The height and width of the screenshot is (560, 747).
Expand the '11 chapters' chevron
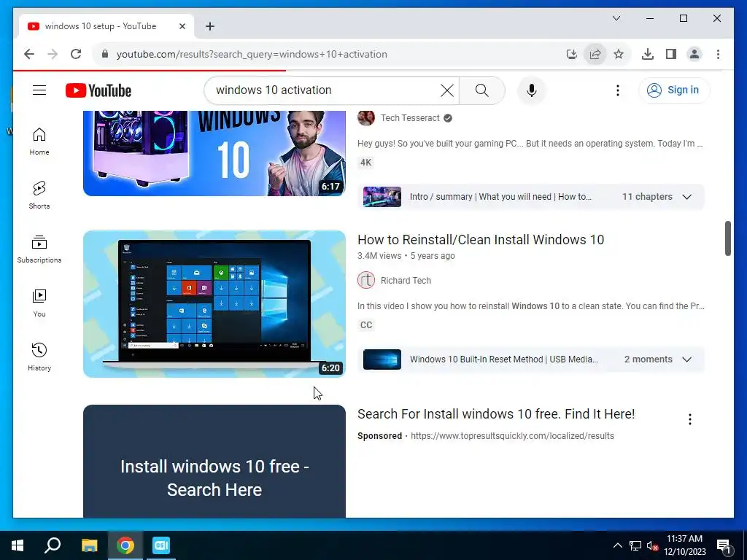point(686,197)
